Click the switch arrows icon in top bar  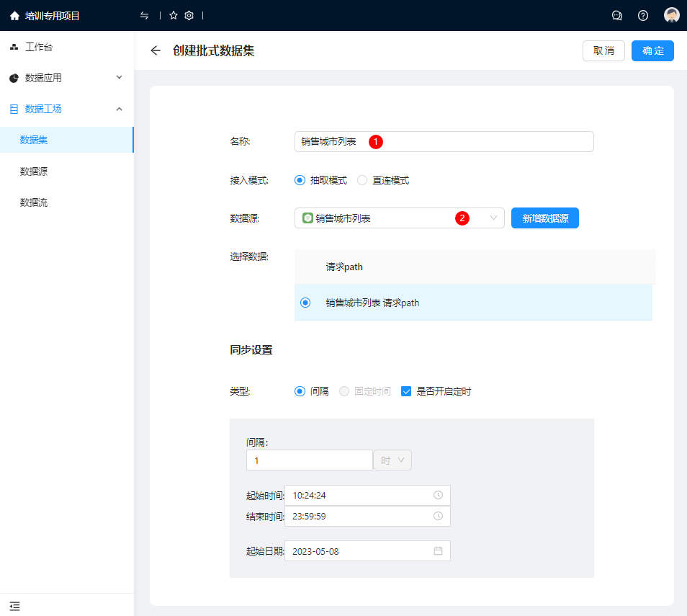[x=145, y=15]
